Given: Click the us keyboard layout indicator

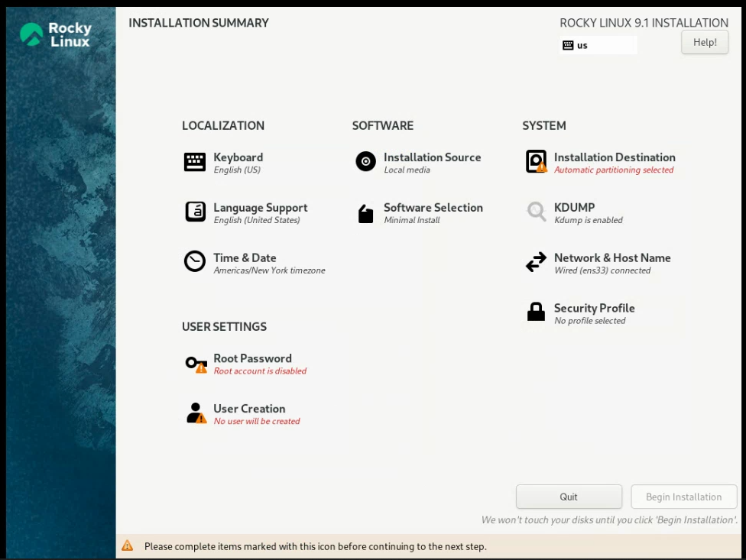Looking at the screenshot, I should point(598,45).
